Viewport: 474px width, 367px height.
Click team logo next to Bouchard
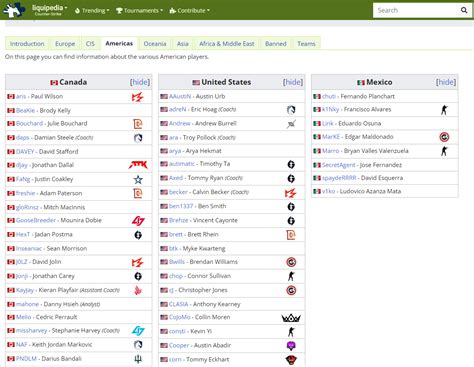pyautogui.click(x=138, y=124)
